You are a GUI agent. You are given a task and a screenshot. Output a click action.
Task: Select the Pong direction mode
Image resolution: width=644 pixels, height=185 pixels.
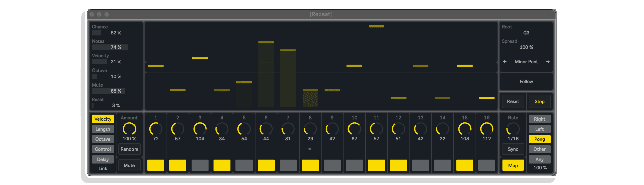[x=539, y=139]
